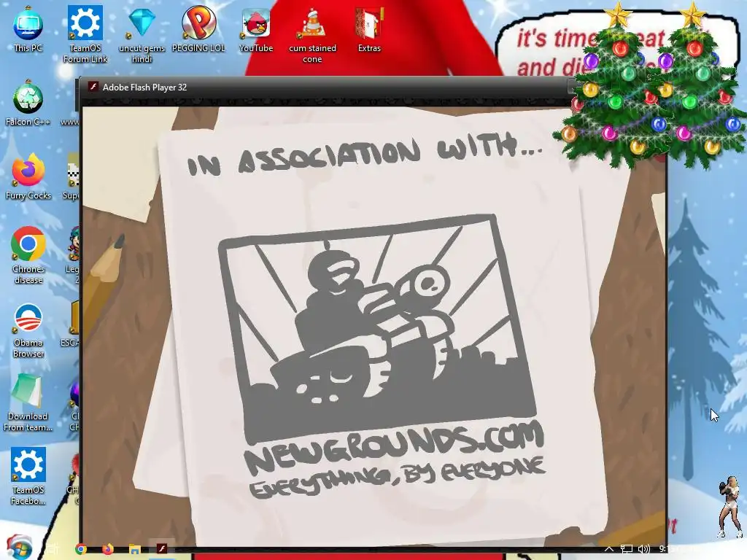Launch the diamond gem desktop shortcut
The image size is (747, 560).
click(142, 34)
